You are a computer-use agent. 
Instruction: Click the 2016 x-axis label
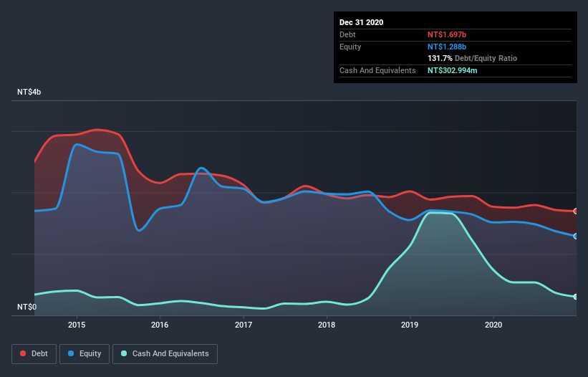coord(160,325)
